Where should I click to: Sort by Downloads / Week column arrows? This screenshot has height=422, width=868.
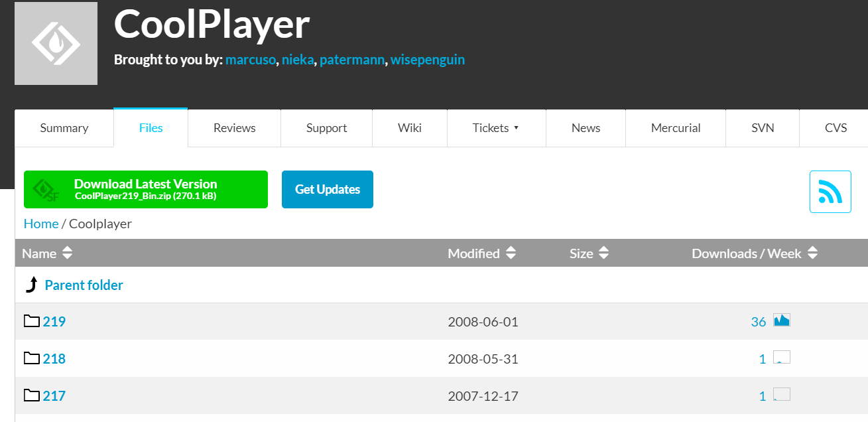(812, 253)
